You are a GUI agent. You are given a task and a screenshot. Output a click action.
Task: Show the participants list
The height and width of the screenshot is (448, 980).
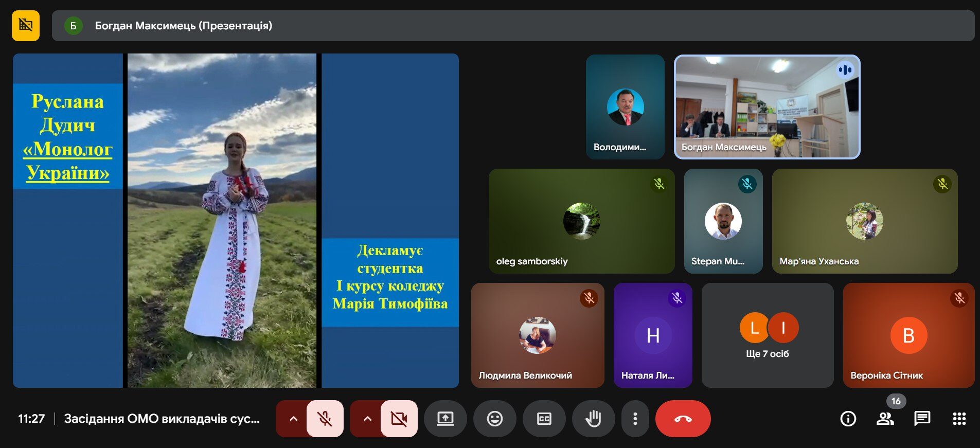pyautogui.click(x=885, y=419)
